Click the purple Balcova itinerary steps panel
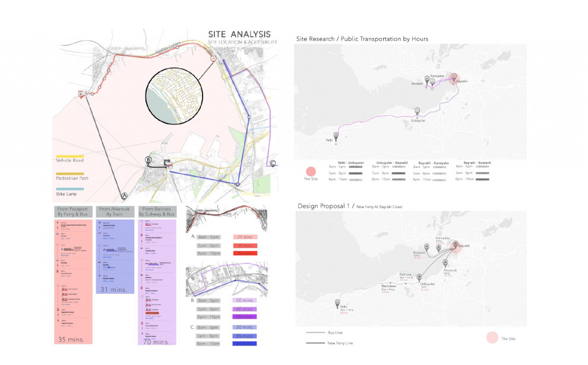The height and width of the screenshot is (365, 588). (157, 282)
